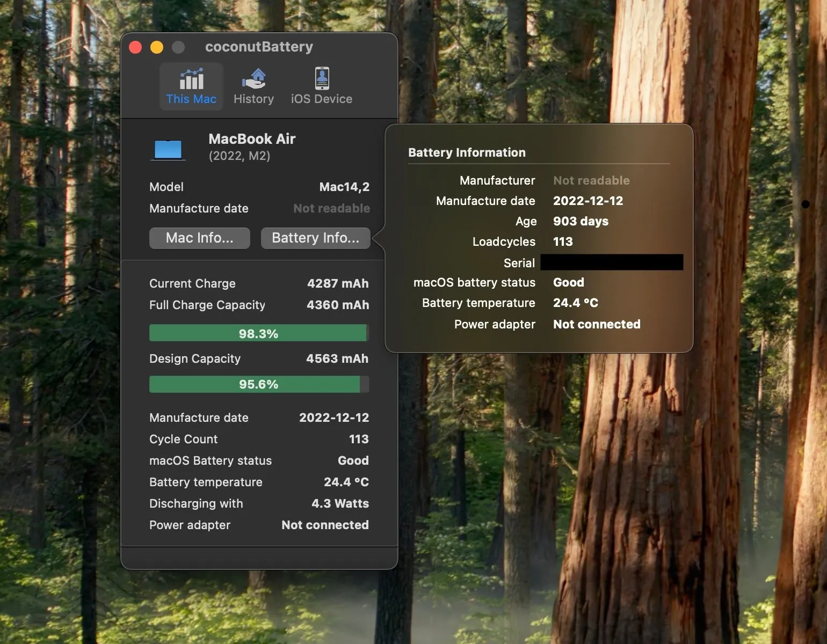Click the iOS Device phone icon
Viewport: 827px width, 644px height.
[322, 79]
